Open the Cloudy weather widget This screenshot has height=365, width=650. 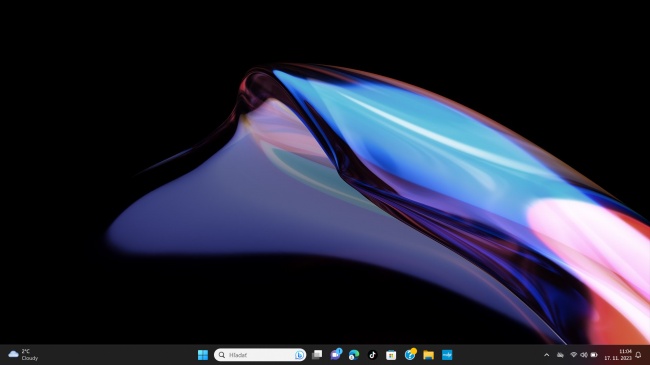pyautogui.click(x=23, y=355)
